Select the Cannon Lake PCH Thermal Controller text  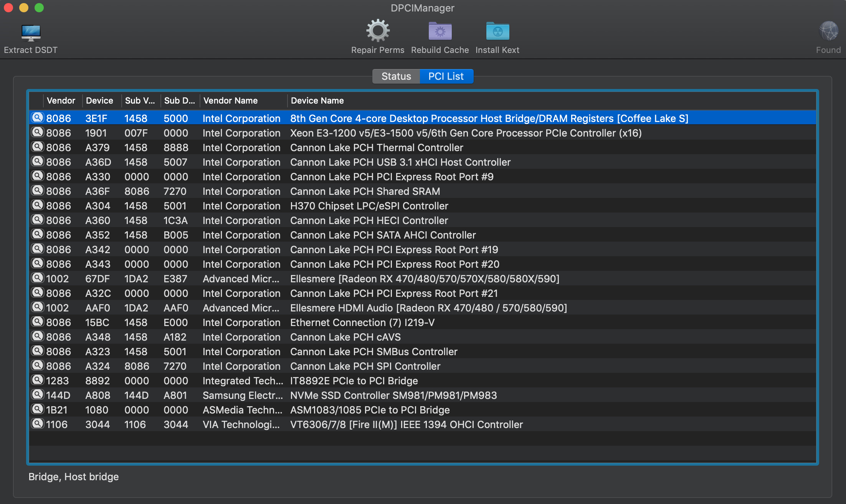pos(377,148)
